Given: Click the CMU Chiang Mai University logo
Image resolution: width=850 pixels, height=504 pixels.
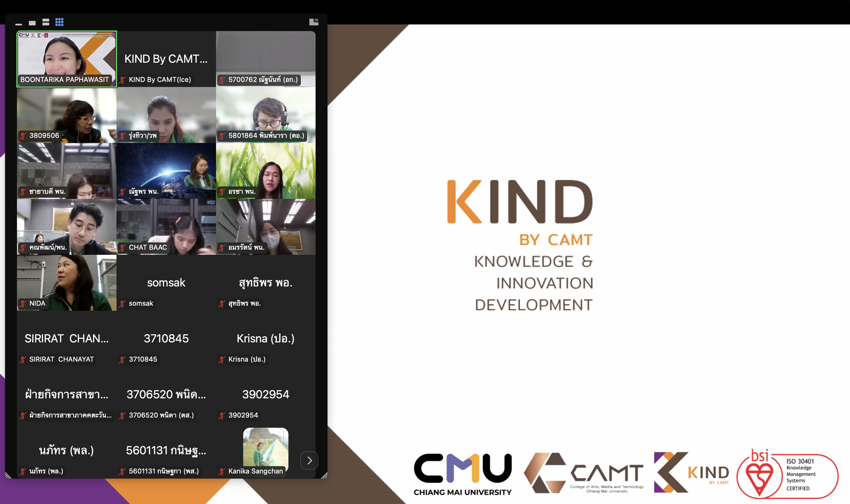Looking at the screenshot, I should 462,474.
